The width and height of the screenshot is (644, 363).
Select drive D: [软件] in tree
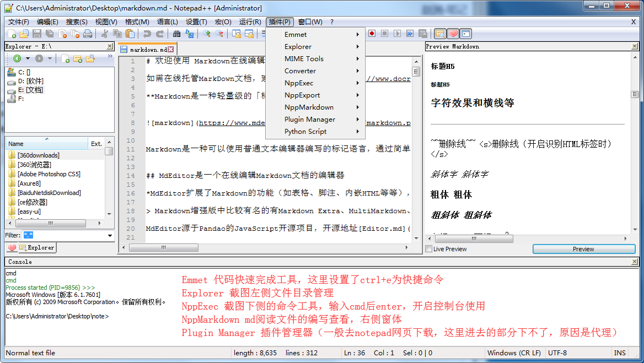30,81
